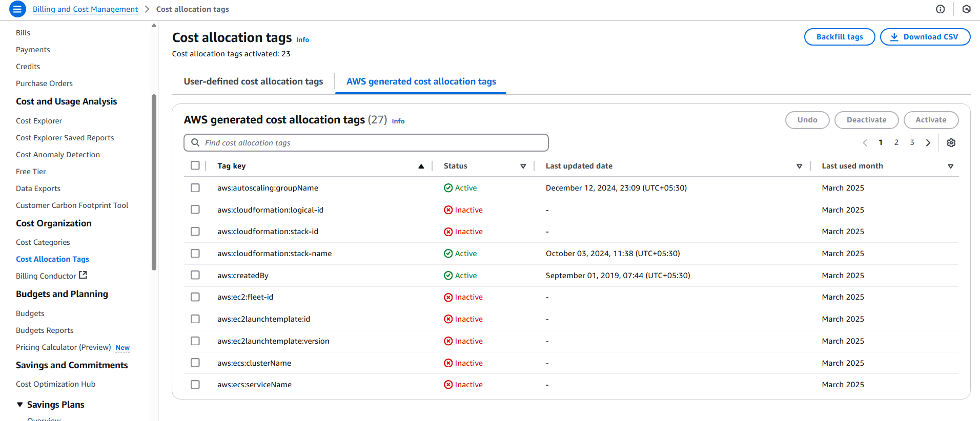The width and height of the screenshot is (980, 421).
Task: Open table preferences gear icon
Action: point(951,143)
